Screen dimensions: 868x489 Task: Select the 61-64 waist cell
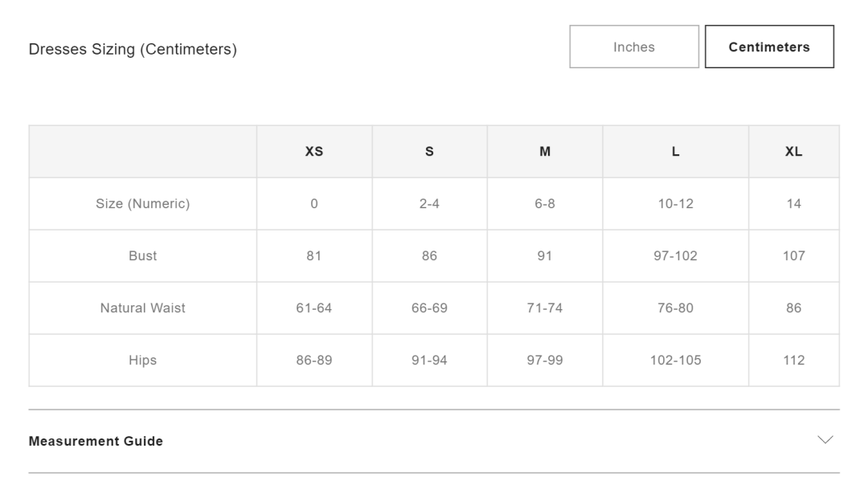click(x=314, y=308)
